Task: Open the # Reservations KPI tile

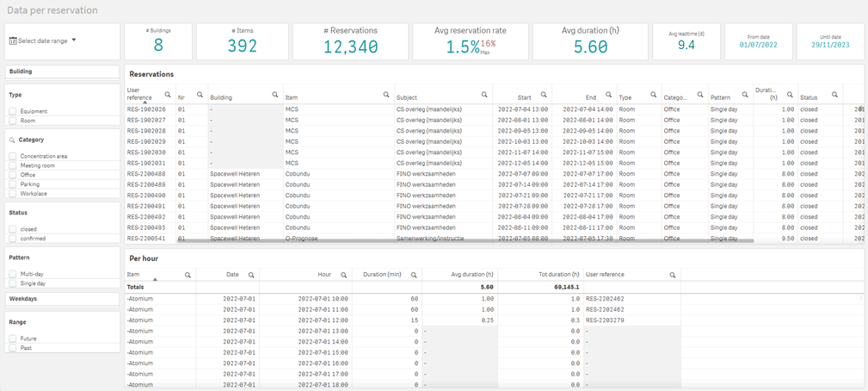Action: pos(350,41)
